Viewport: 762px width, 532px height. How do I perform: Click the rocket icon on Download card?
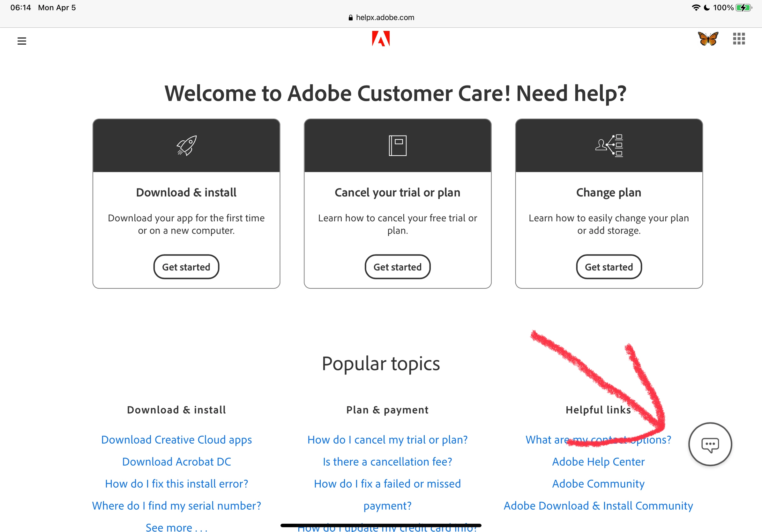coord(186,145)
